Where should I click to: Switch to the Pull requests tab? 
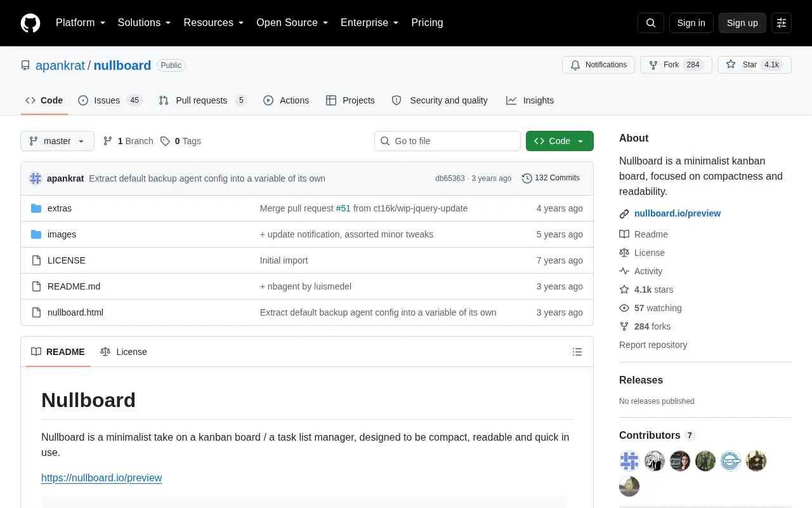coord(202,100)
